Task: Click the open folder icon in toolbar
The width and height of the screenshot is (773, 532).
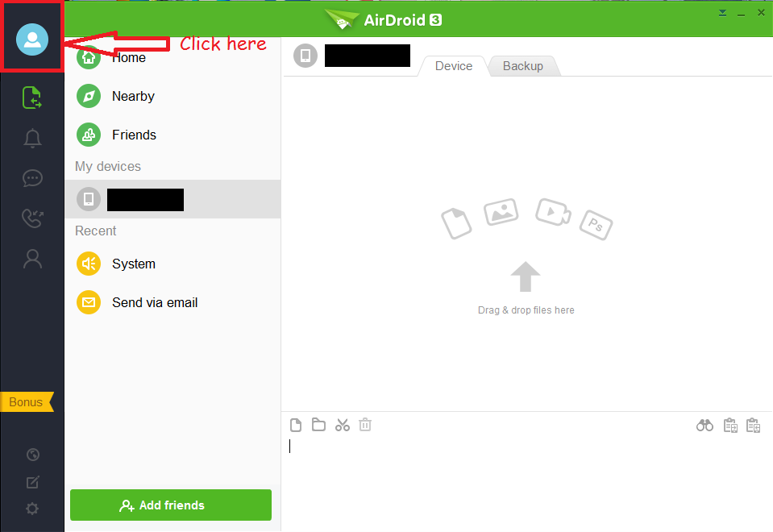Action: point(318,425)
